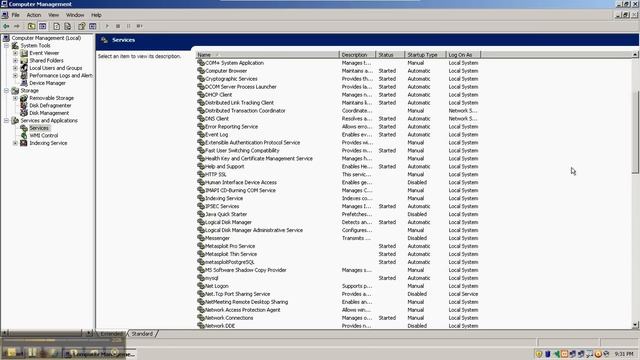Switch to the Extended tab

point(111,334)
